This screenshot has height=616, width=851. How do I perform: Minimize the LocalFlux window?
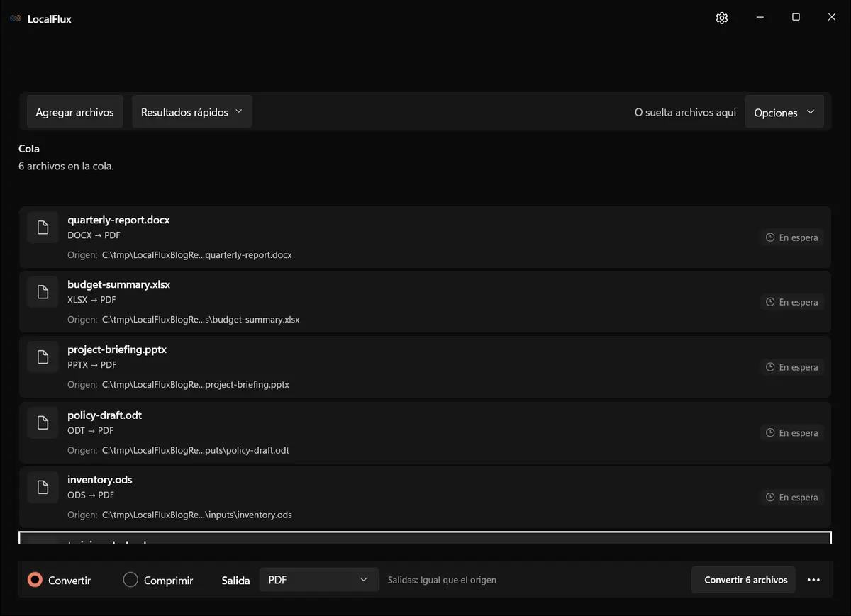coord(760,18)
